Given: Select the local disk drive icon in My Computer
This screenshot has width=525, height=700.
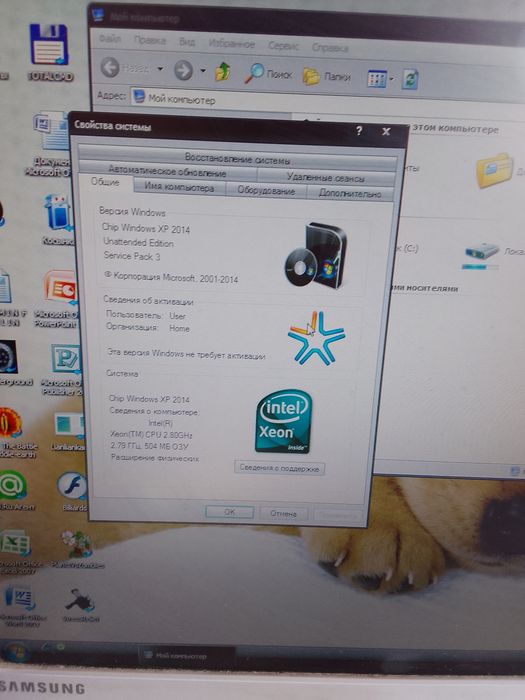Looking at the screenshot, I should click(481, 257).
